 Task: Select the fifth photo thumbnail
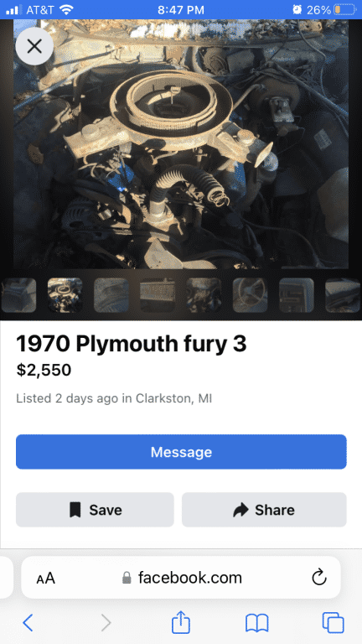point(204,295)
